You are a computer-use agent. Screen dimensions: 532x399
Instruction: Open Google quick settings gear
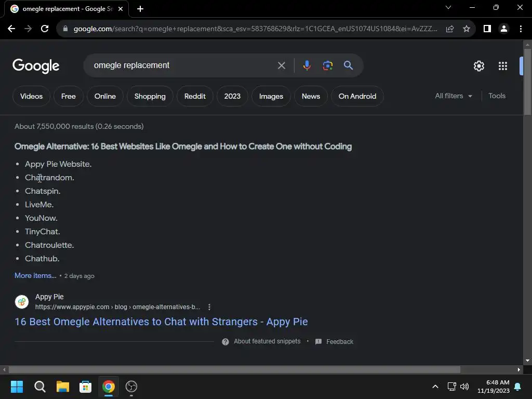[478, 66]
